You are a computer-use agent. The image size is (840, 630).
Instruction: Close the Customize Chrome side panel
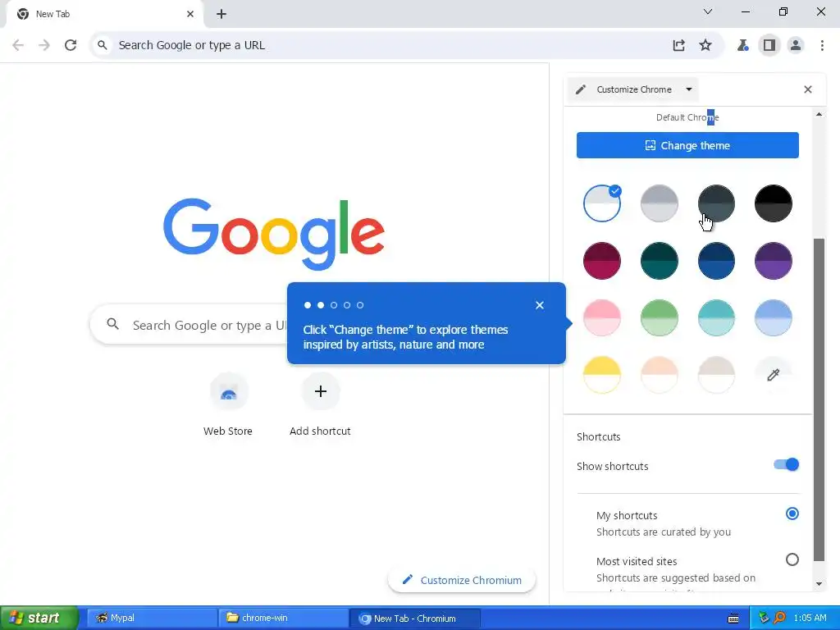click(x=808, y=89)
